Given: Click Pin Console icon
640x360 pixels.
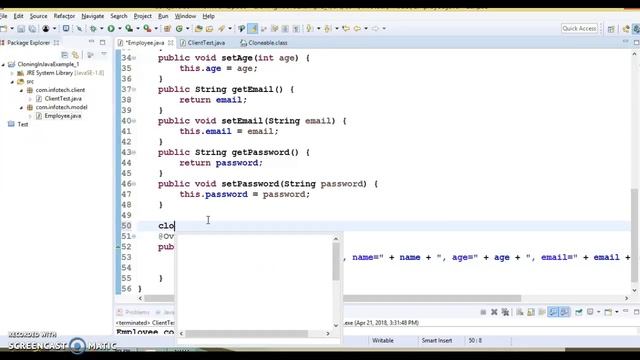Looking at the screenshot, I should tap(578, 312).
